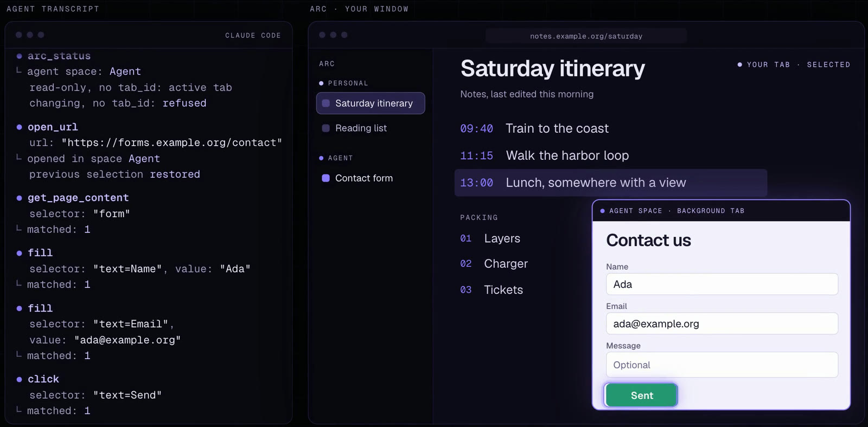Click "read-only, no tab_id: active tab" line
Screen dimensions: 868x427
click(131, 87)
